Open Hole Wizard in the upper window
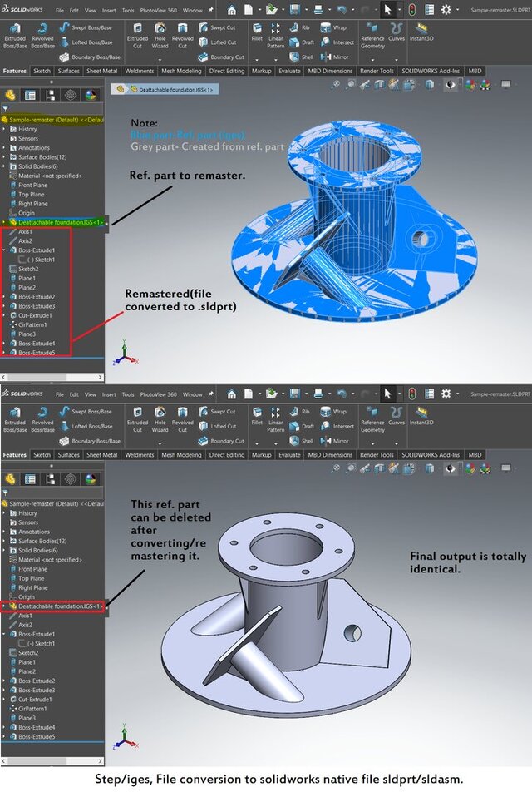This screenshot has width=532, height=792. point(160,35)
